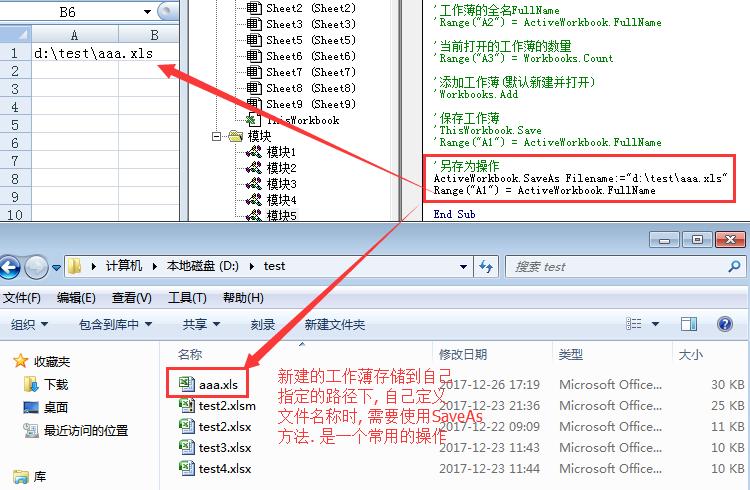Click the Workbooks.Add comment line
This screenshot has height=490, width=750.
478,94
